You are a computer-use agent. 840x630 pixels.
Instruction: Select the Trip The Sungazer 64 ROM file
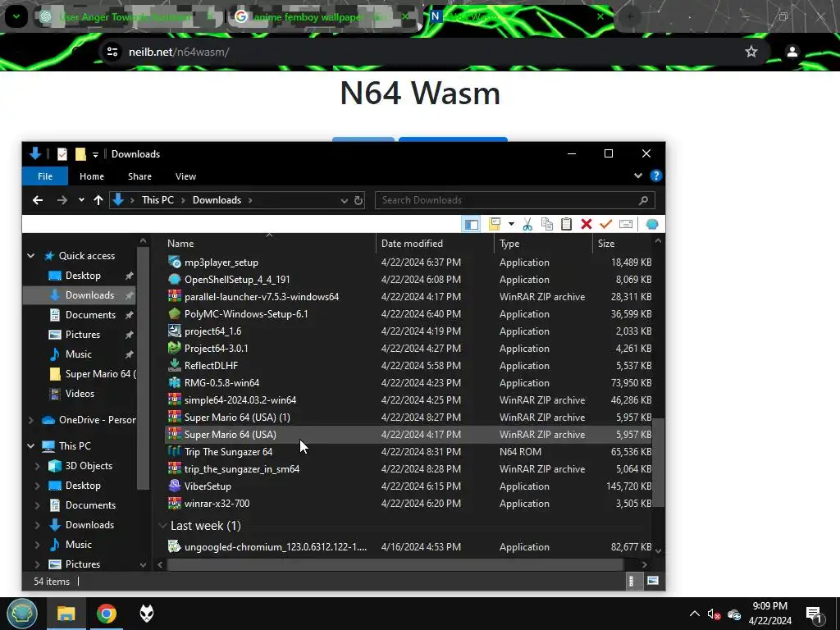228,452
